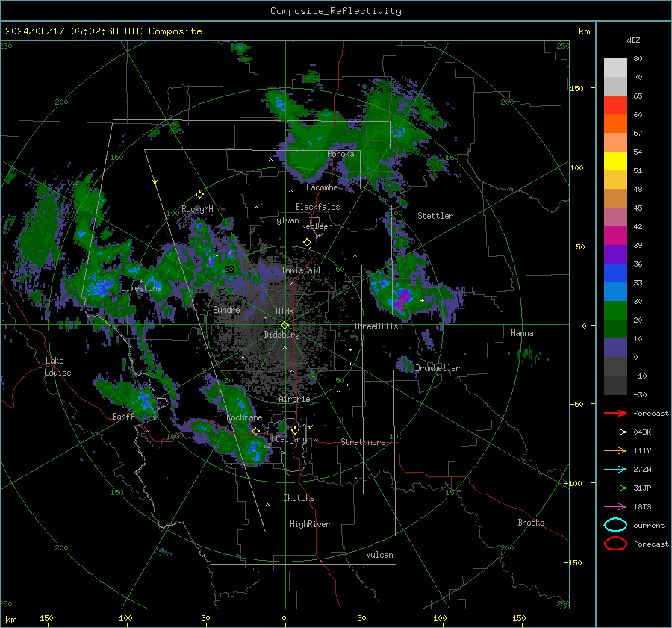This screenshot has height=628, width=672.
Task: Click the green 31JP arrow icon
Action: (615, 488)
